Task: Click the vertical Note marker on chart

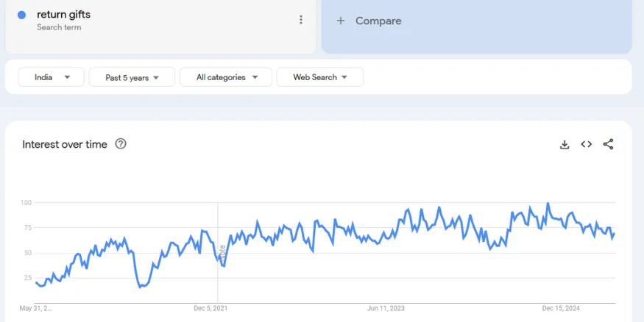Action: (x=222, y=252)
